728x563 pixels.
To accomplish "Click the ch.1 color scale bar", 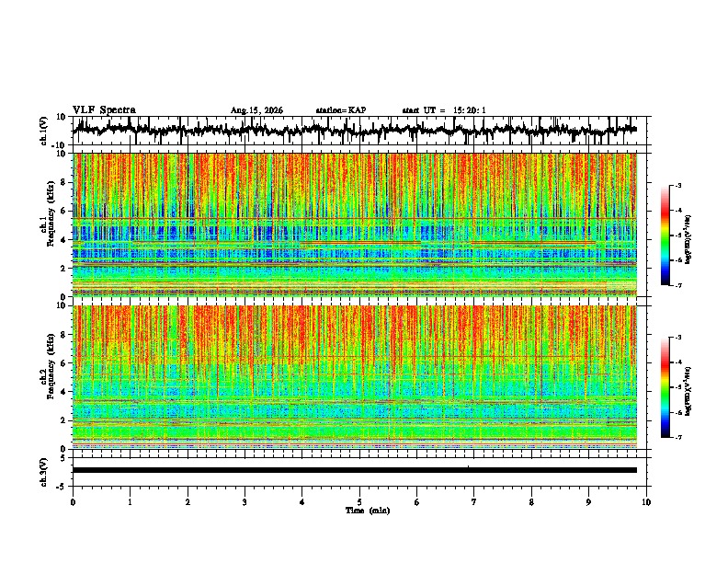I will click(665, 236).
